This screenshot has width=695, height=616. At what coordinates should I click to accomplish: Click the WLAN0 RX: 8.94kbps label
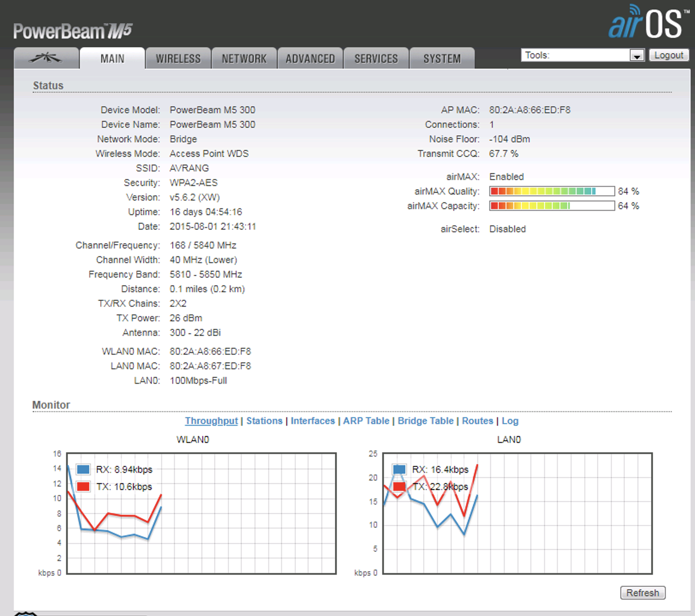(x=124, y=469)
